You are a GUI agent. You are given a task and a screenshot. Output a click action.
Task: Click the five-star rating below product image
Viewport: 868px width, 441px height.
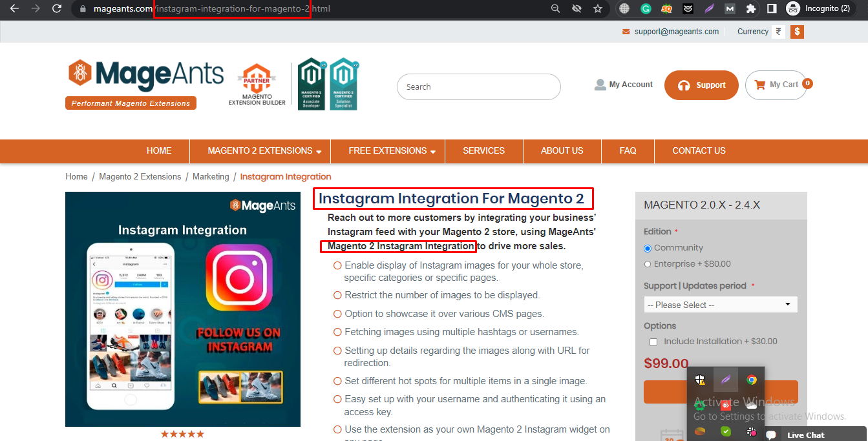pos(182,434)
